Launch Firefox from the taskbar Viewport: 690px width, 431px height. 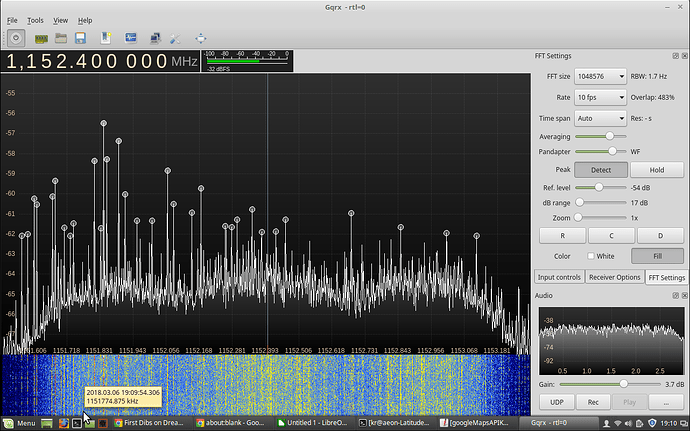64,424
